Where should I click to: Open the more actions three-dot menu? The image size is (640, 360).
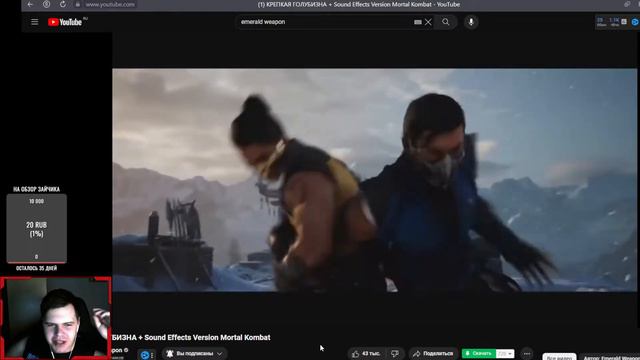tap(527, 353)
